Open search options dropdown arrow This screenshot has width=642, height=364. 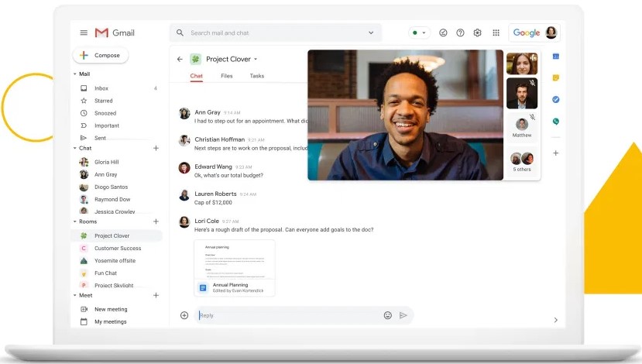[371, 33]
